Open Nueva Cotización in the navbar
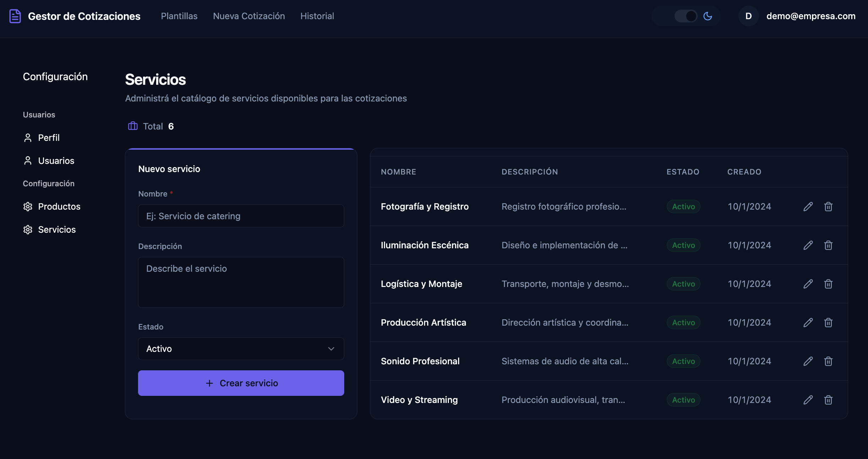Image resolution: width=868 pixels, height=459 pixels. tap(249, 16)
